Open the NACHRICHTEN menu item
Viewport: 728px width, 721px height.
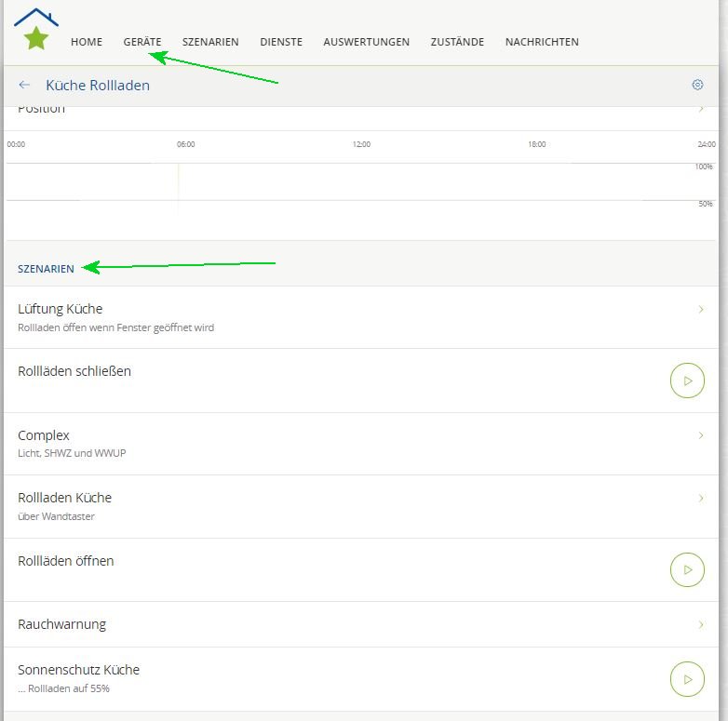click(542, 42)
